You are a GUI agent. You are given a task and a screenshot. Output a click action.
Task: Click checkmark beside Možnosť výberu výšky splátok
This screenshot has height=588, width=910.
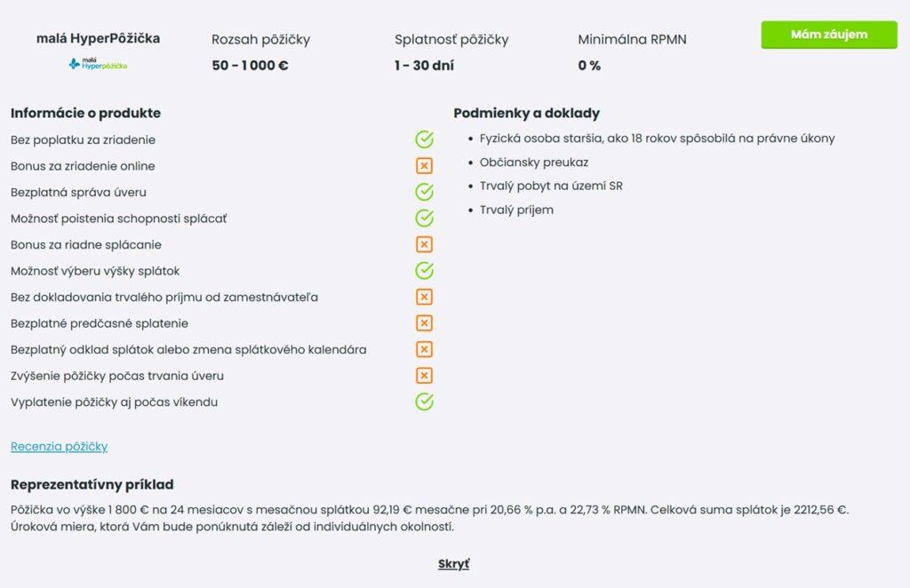coord(424,271)
